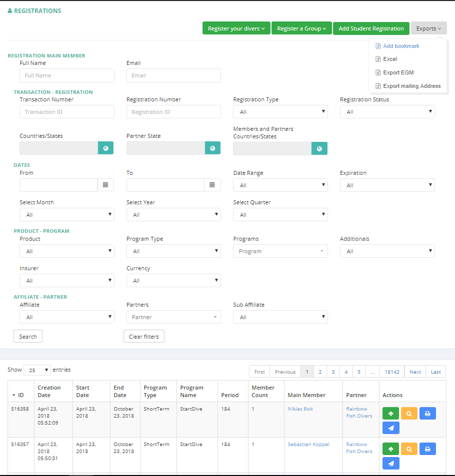This screenshot has width=455, height=476.
Task: Open Register a Group menu
Action: tap(301, 28)
